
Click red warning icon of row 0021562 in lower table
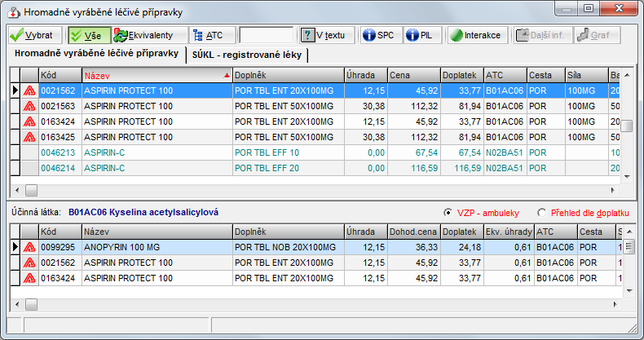[29, 263]
